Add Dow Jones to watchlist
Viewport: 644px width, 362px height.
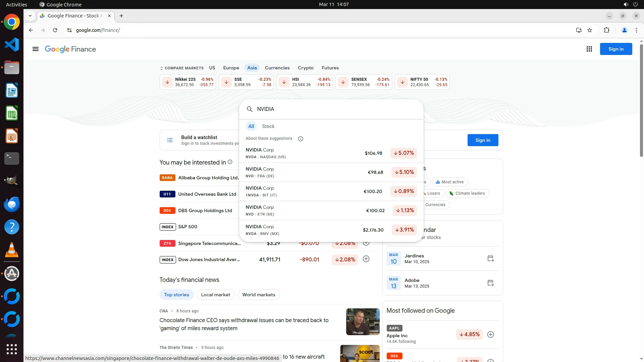click(366, 259)
